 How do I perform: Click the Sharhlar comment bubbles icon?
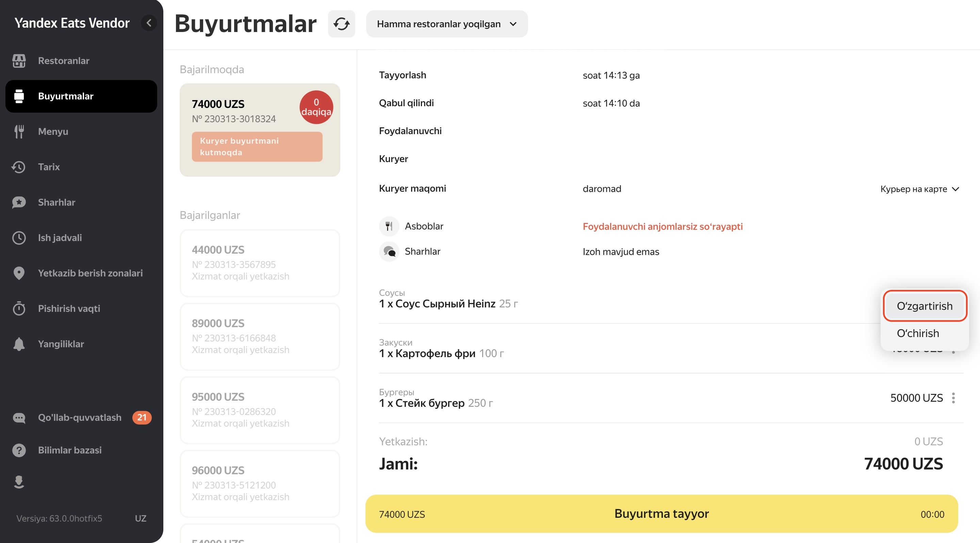(389, 252)
